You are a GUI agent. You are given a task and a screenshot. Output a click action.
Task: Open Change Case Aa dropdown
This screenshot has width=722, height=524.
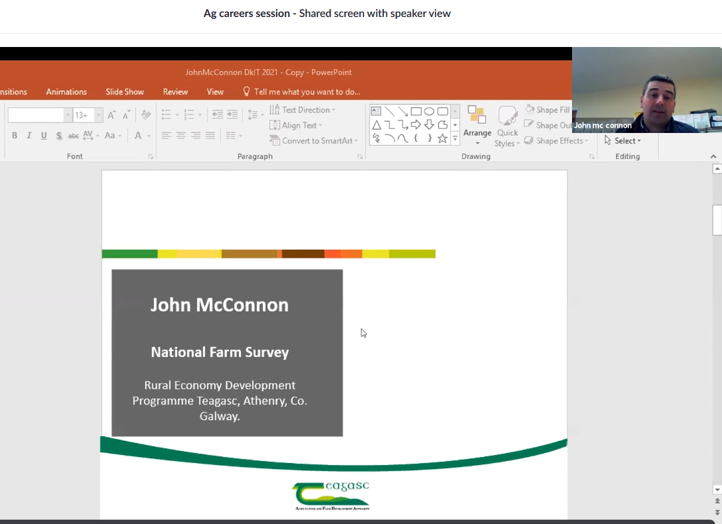(x=112, y=135)
